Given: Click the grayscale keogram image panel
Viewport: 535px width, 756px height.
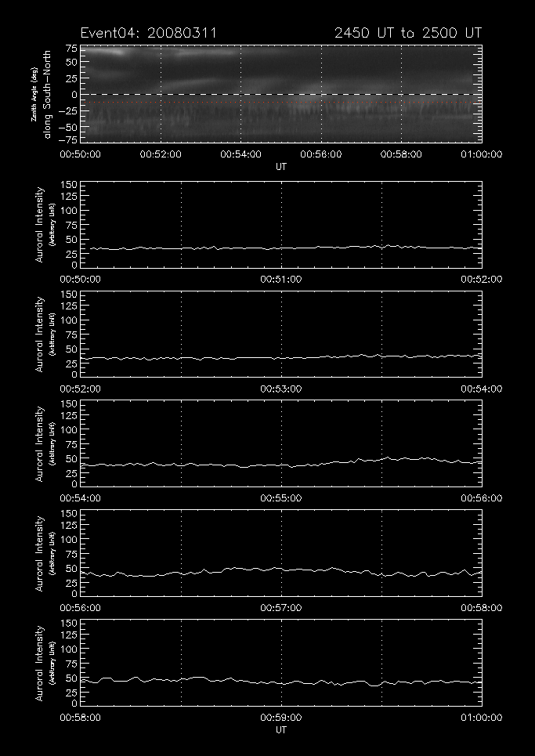Looking at the screenshot, I should (281, 94).
